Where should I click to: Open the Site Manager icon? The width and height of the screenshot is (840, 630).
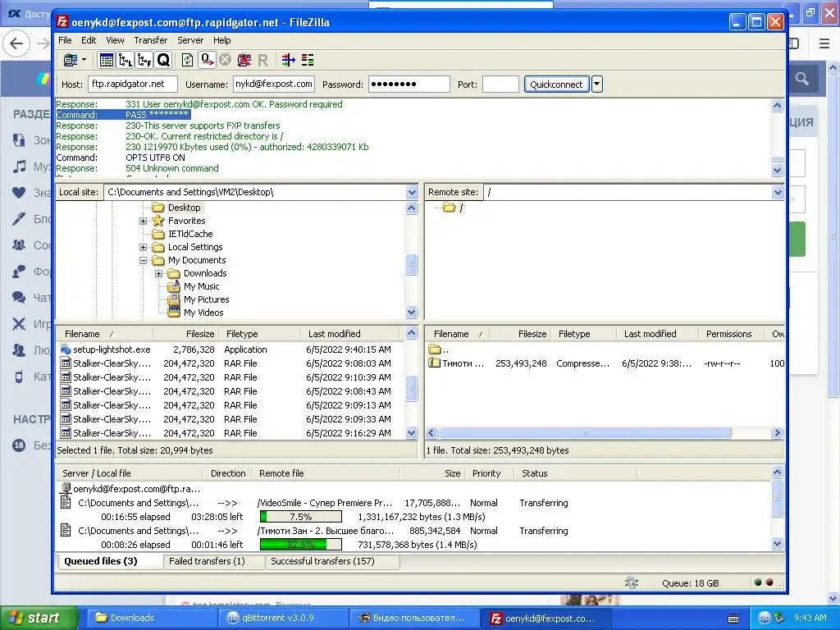click(71, 60)
